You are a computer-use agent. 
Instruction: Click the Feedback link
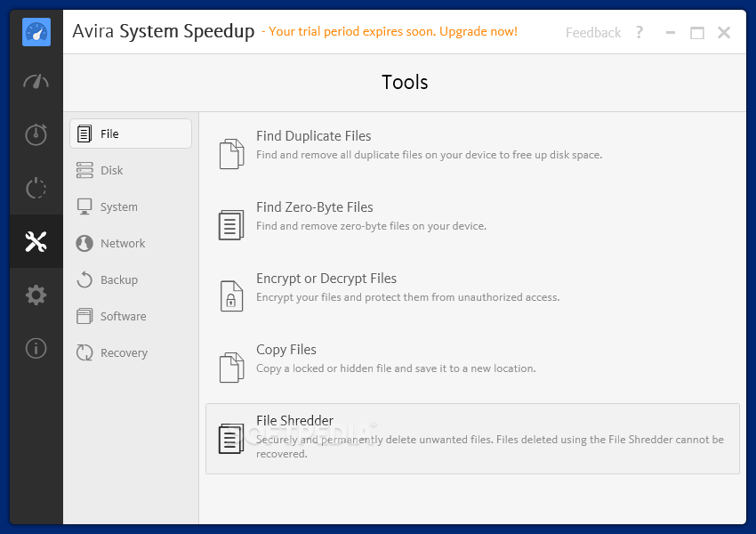[x=593, y=32]
